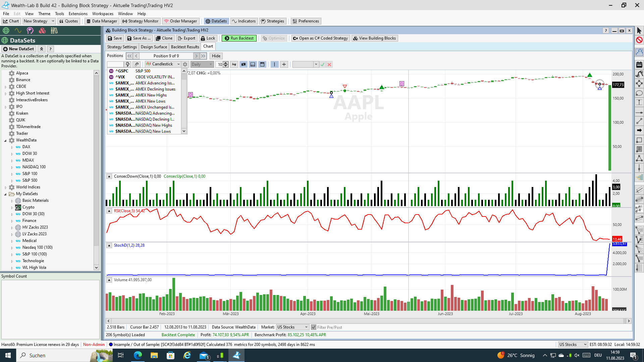Toggle the bottom pane status bar button

[x=253, y=64]
